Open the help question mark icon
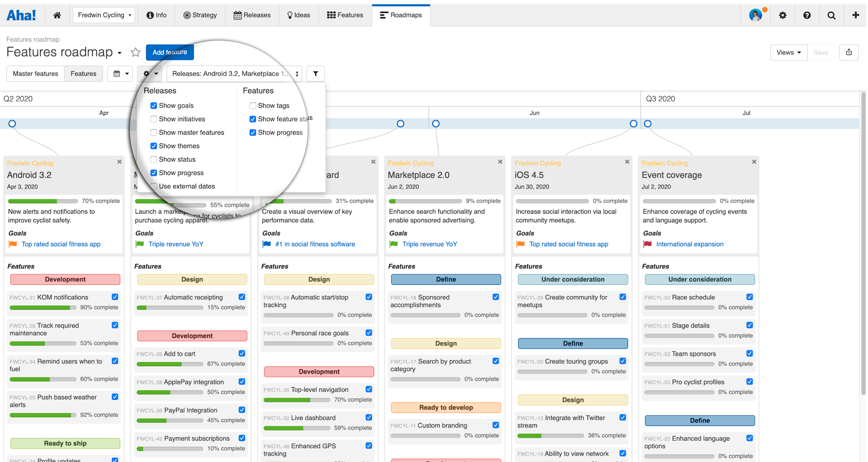This screenshot has width=868, height=462. tap(807, 15)
